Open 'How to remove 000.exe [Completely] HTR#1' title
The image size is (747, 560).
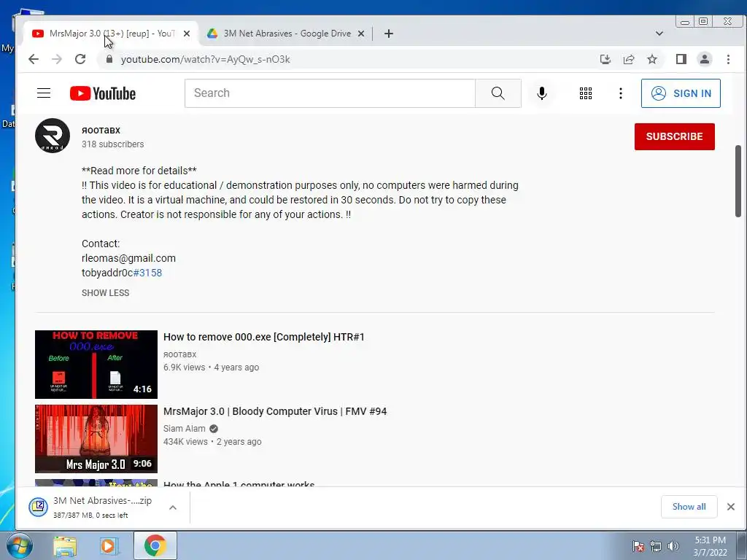coord(264,337)
